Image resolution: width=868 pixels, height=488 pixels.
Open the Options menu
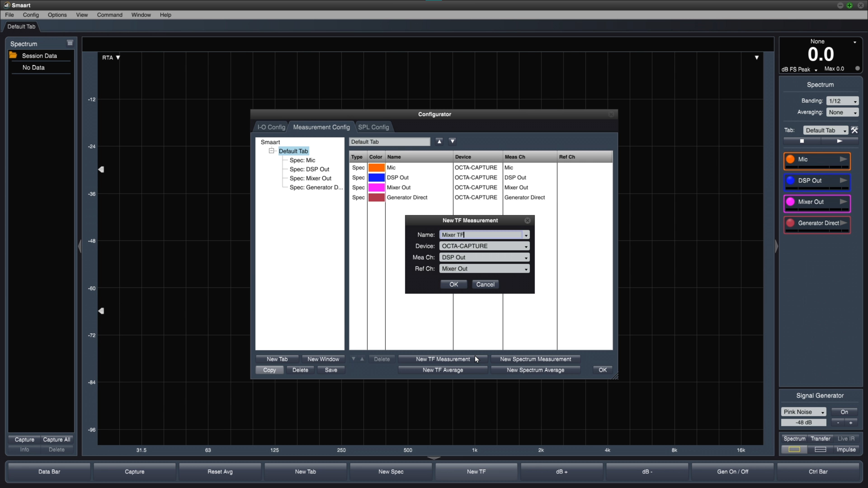coord(57,15)
